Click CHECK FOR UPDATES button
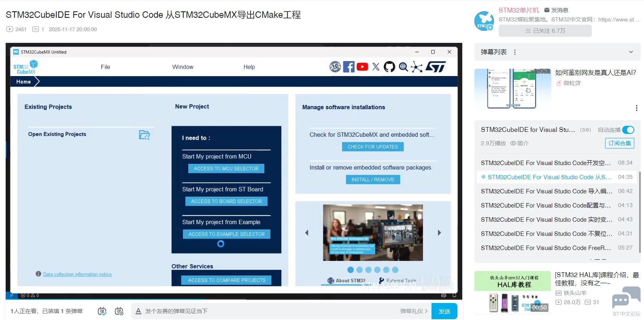644x320 pixels. 373,147
